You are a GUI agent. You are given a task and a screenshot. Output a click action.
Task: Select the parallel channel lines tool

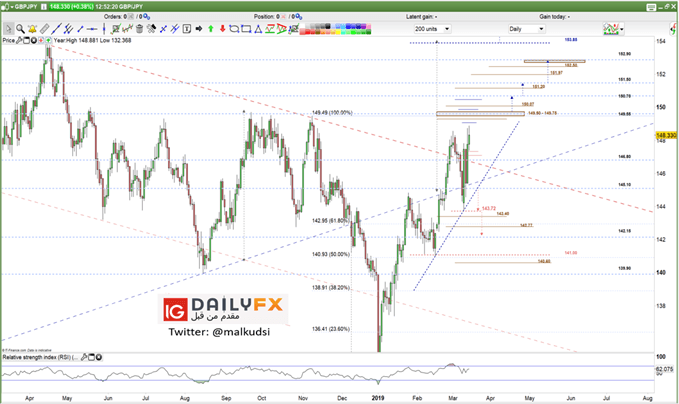point(68,29)
